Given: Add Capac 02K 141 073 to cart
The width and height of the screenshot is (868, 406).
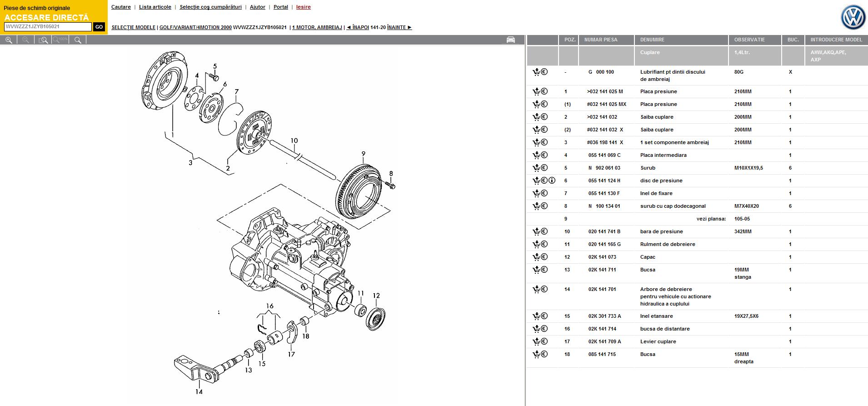Looking at the screenshot, I should (536, 257).
